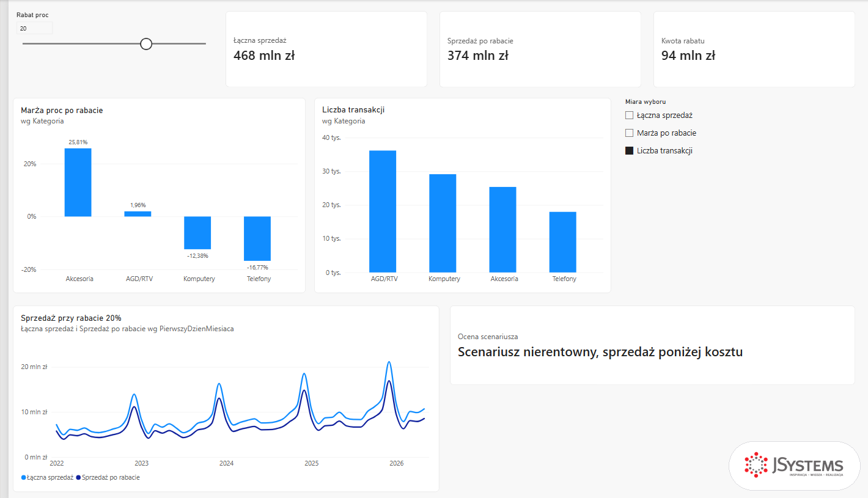Select AGD/RTV bar in Liczba transakcji chart
The width and height of the screenshot is (868, 498).
pos(383,211)
